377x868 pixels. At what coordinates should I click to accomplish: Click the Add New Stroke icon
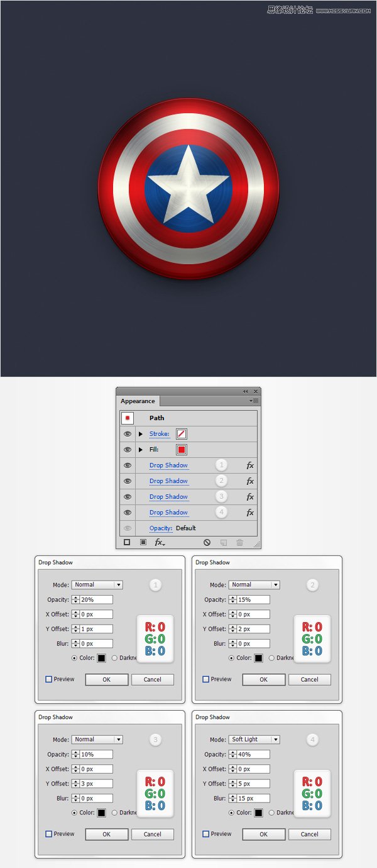(x=127, y=542)
